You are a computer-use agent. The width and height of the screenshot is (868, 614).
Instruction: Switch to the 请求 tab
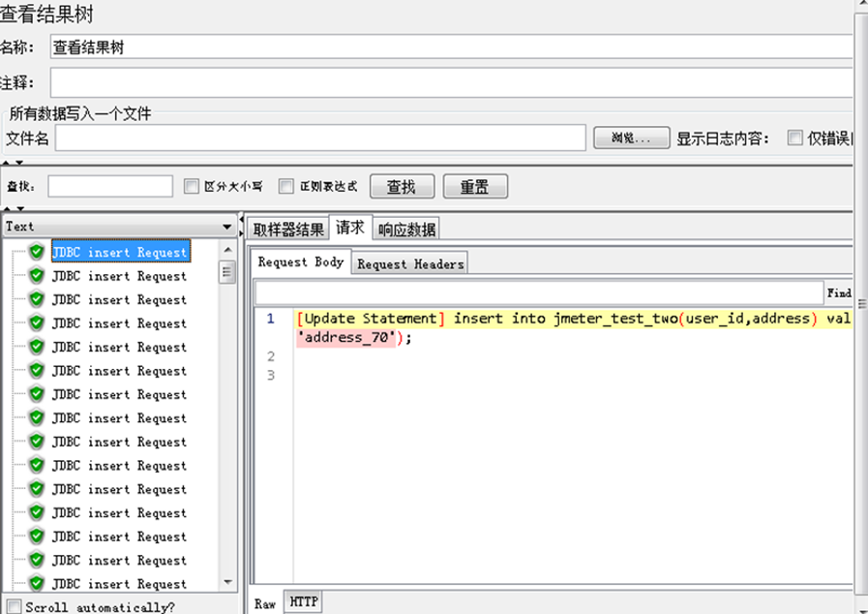click(x=350, y=228)
